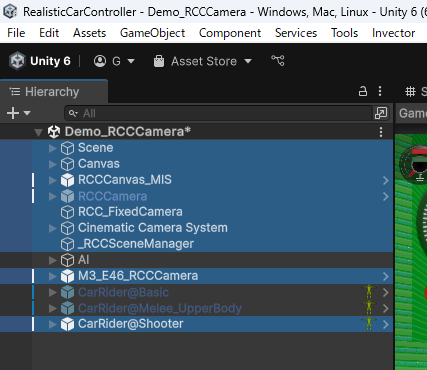Screen dimensions: 427x370
Task: Click the version control branch icon
Action: [278, 61]
